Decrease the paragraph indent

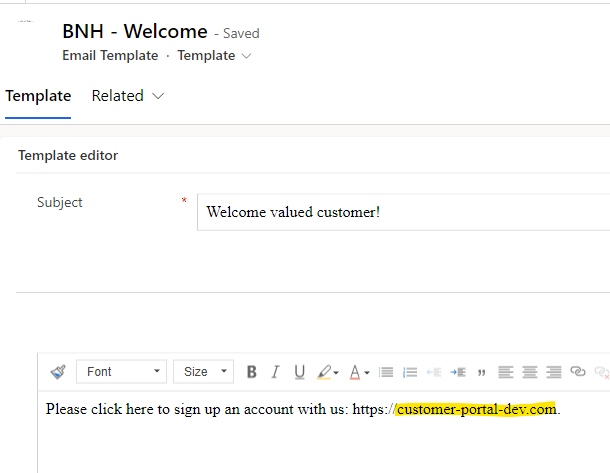pyautogui.click(x=434, y=372)
